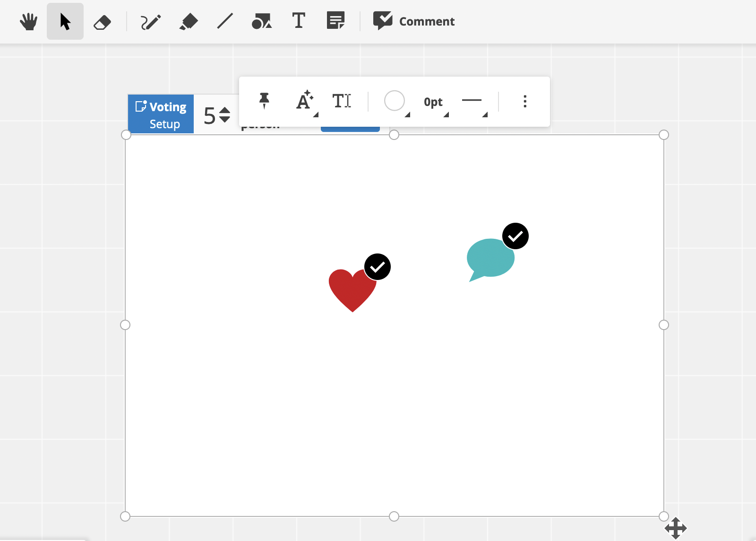Expand the line weight 0pt dropdown
Image resolution: width=756 pixels, height=541 pixels.
point(432,102)
